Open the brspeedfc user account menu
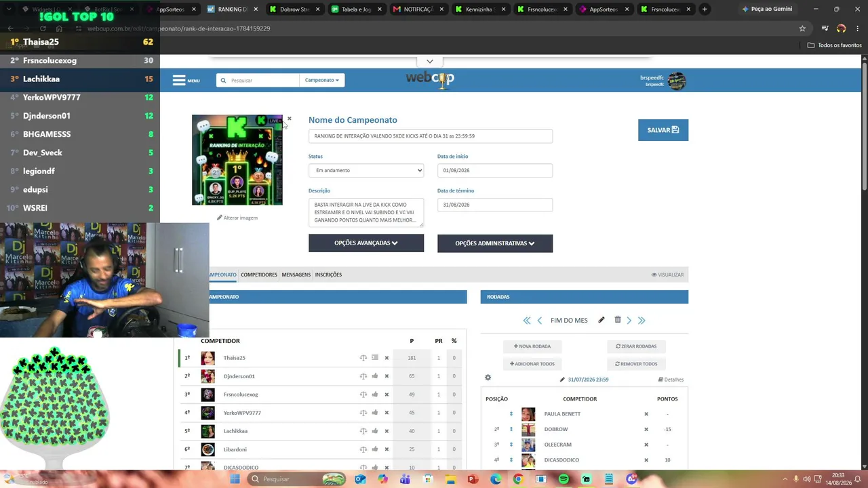 tap(663, 81)
